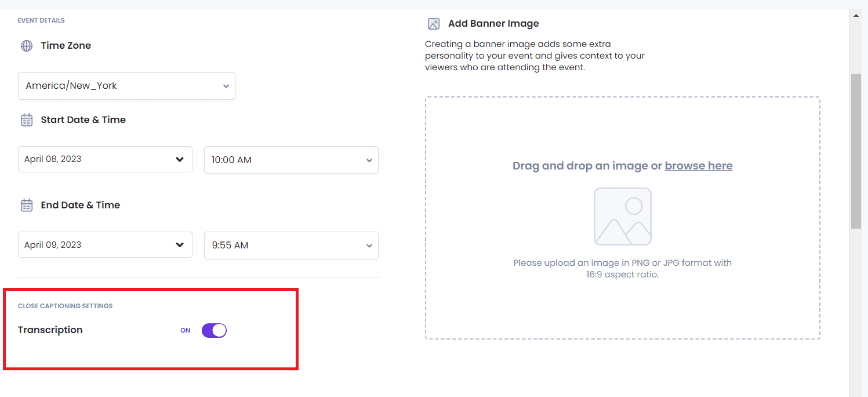Viewport: 868px width, 397px height.
Task: Click the "browse here" link
Action: pyautogui.click(x=699, y=166)
